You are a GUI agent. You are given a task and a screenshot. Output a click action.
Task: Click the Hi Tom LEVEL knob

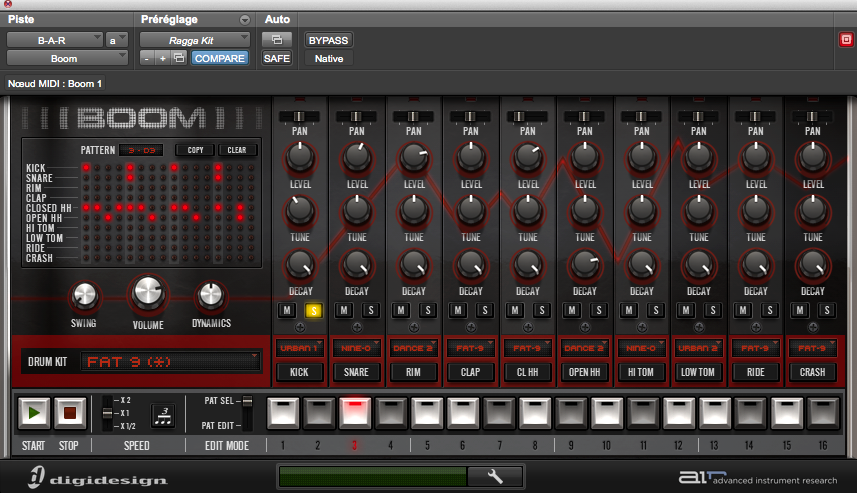point(642,158)
